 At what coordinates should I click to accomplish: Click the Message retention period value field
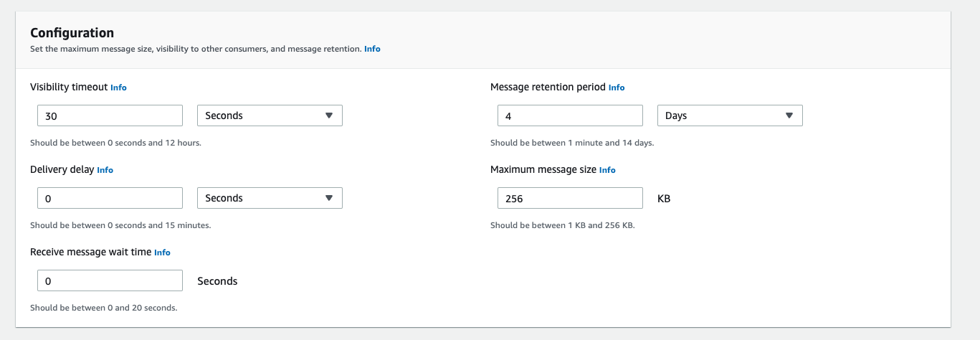(x=570, y=115)
